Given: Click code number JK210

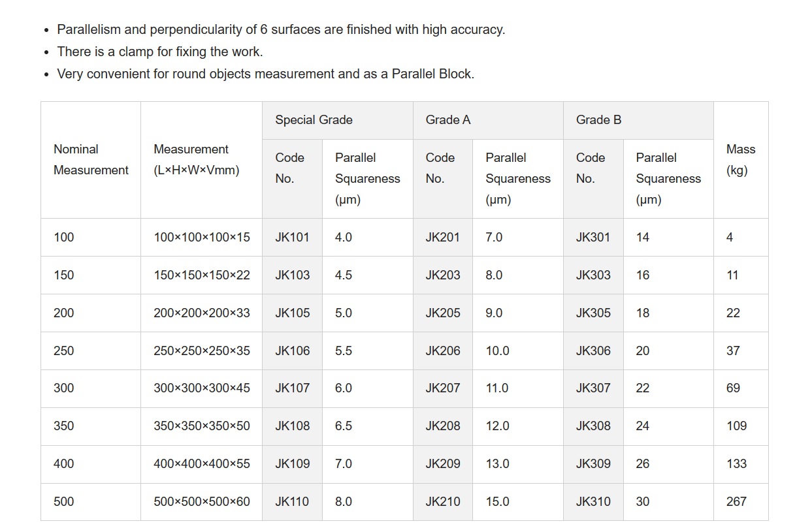Looking at the screenshot, I should [x=443, y=502].
